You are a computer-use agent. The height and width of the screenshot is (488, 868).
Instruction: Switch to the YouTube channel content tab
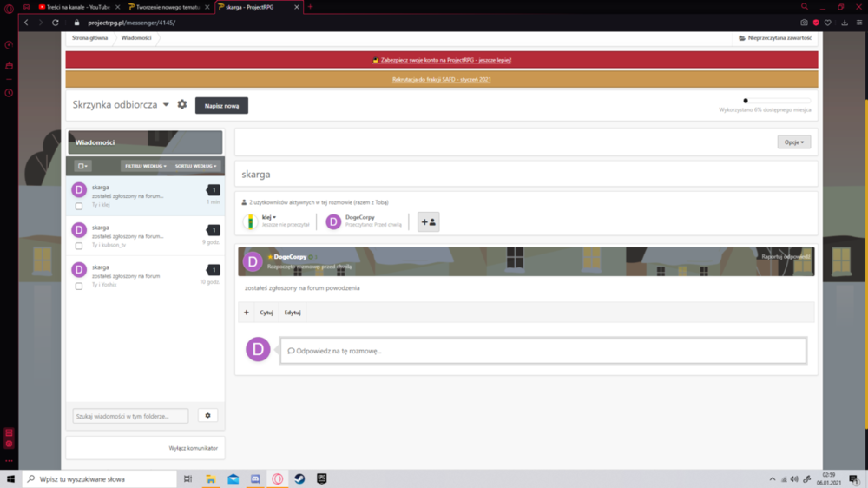click(x=78, y=7)
